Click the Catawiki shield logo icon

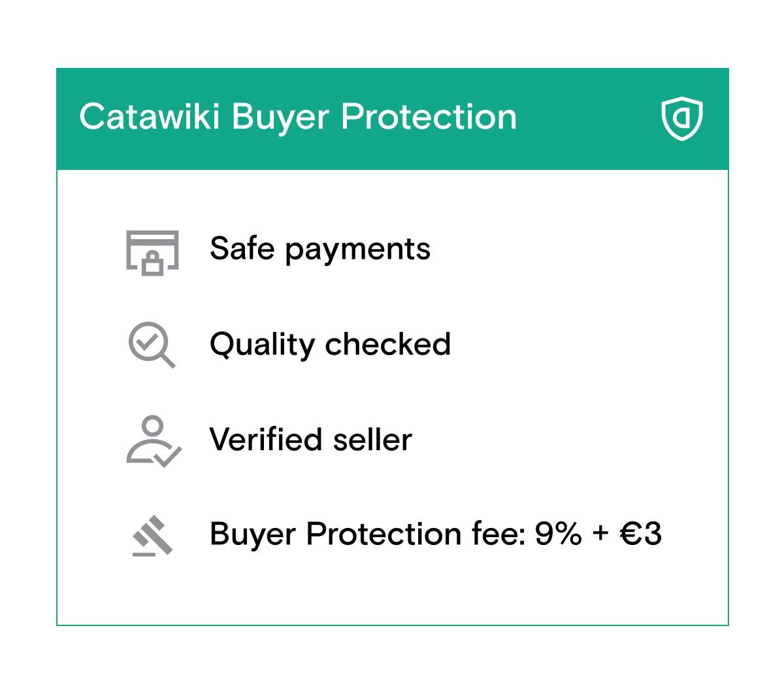point(681,118)
